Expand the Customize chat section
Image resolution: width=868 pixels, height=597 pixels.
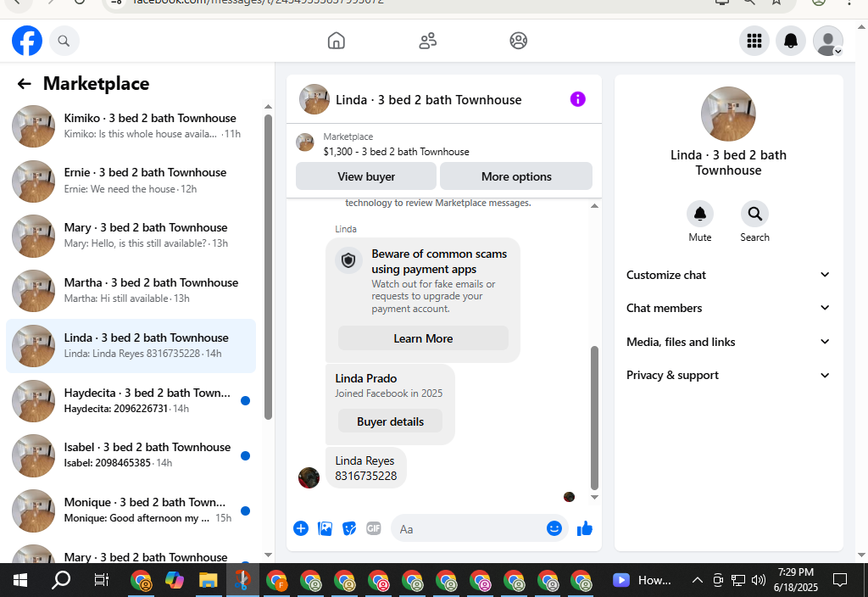tap(728, 275)
